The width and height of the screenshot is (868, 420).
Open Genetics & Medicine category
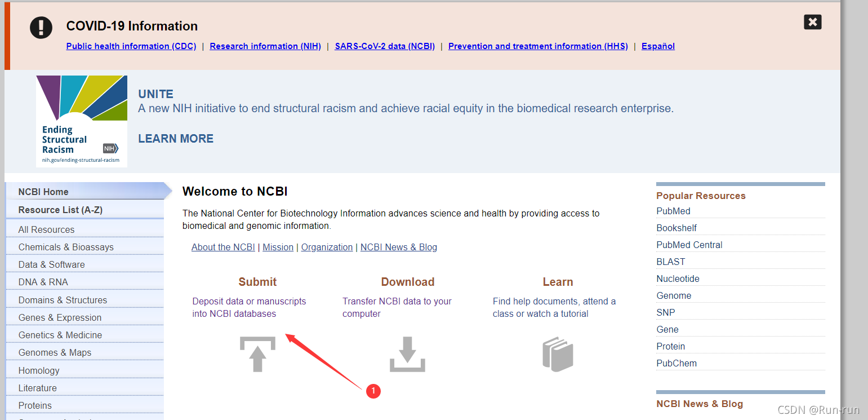tap(84, 335)
